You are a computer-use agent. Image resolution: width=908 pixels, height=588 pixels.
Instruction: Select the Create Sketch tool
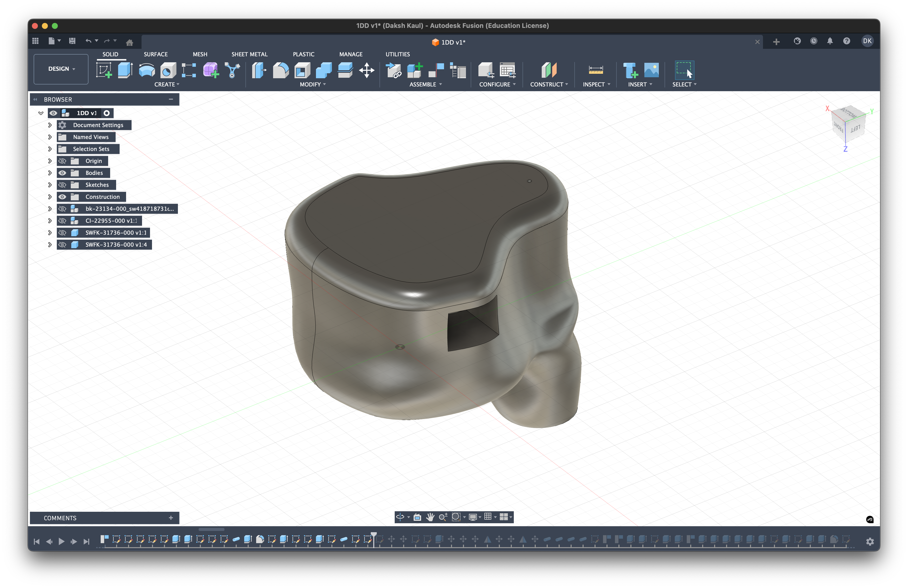pyautogui.click(x=104, y=70)
